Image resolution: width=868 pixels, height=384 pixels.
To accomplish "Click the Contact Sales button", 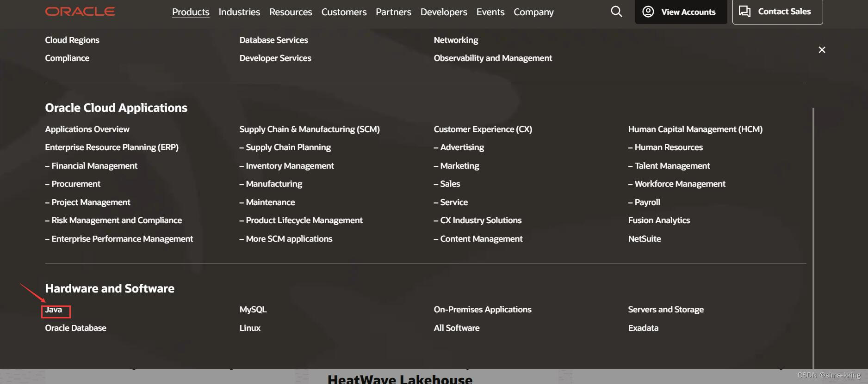I will 777,12.
